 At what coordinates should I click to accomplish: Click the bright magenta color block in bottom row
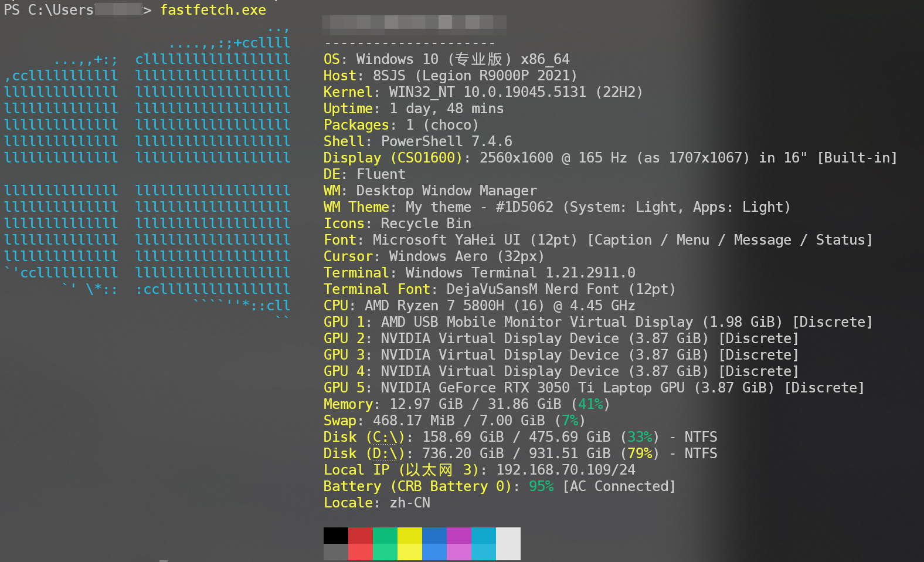(x=459, y=552)
